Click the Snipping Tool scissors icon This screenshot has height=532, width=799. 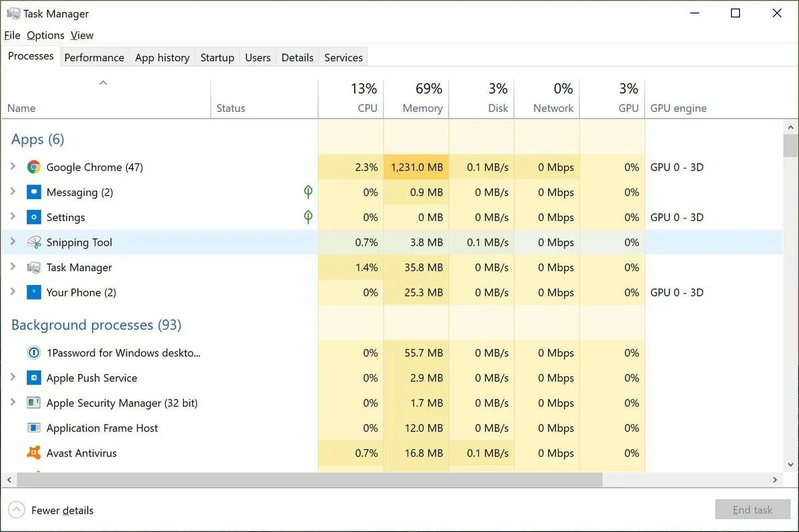(x=34, y=242)
